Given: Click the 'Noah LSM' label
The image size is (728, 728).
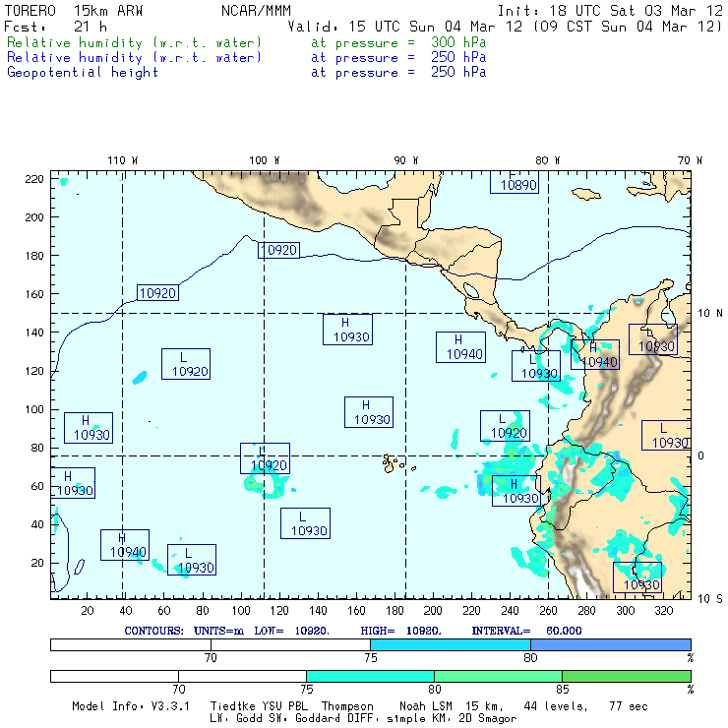Looking at the screenshot, I should 426,706.
